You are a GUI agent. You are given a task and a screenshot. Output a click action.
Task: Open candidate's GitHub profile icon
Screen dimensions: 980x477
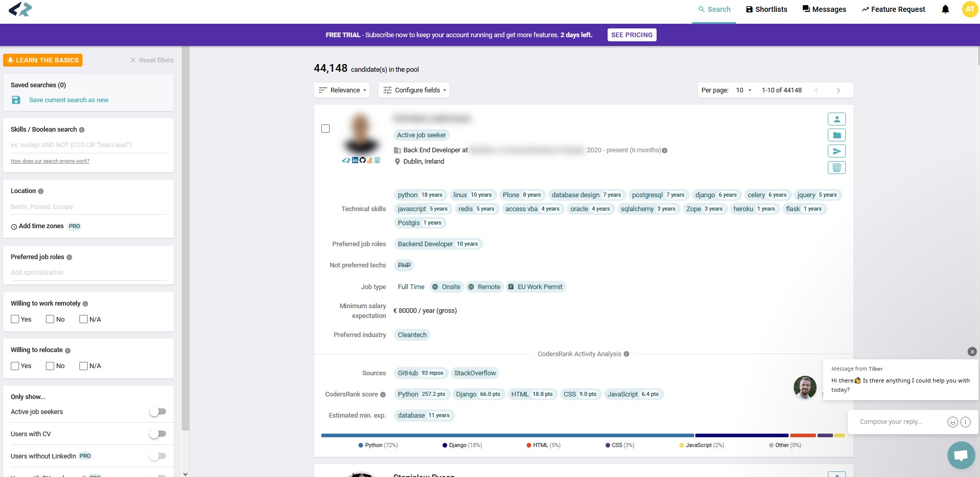(x=362, y=160)
